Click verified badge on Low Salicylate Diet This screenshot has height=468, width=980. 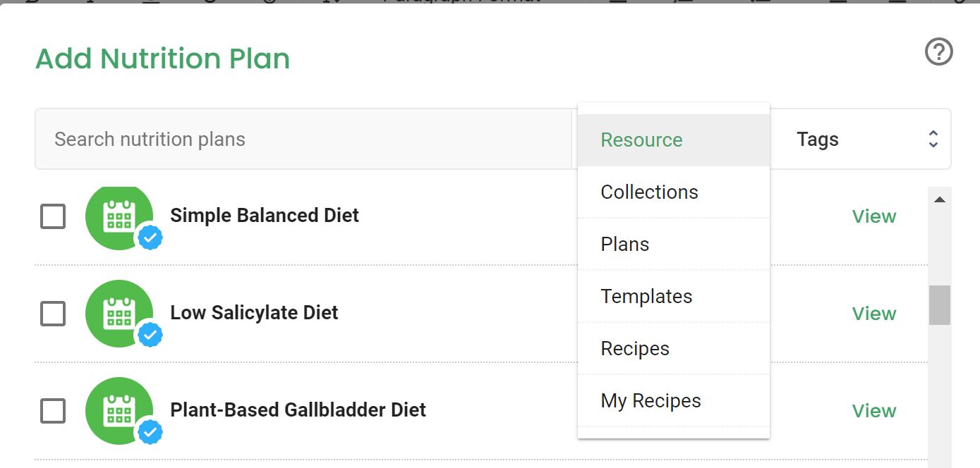(x=150, y=335)
